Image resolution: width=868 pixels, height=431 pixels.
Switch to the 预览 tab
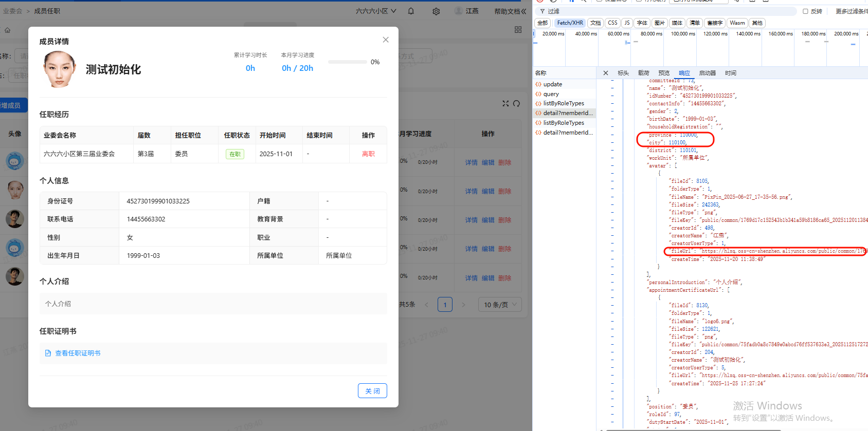664,73
